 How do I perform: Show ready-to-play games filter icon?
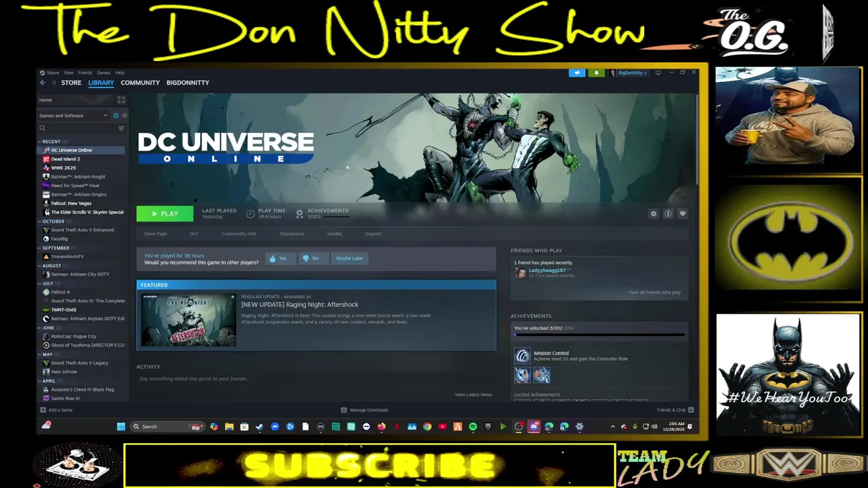[x=124, y=115]
